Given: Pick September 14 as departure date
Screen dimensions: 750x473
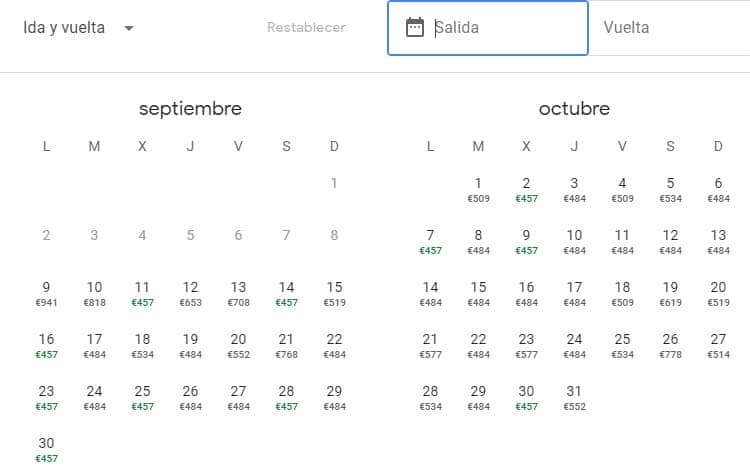Looking at the screenshot, I should tap(286, 293).
